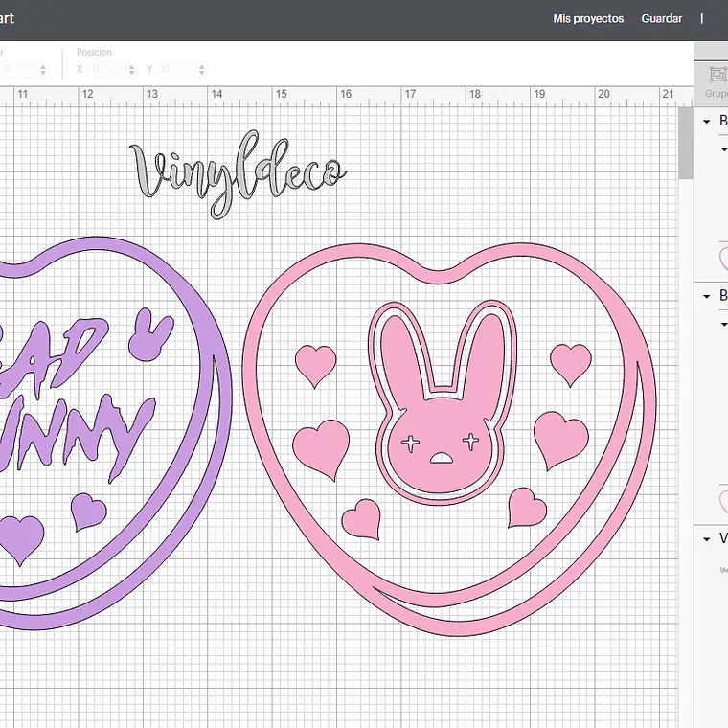Image resolution: width=728 pixels, height=728 pixels.
Task: Select the middle-left pink heart beside bunny
Action: click(321, 448)
